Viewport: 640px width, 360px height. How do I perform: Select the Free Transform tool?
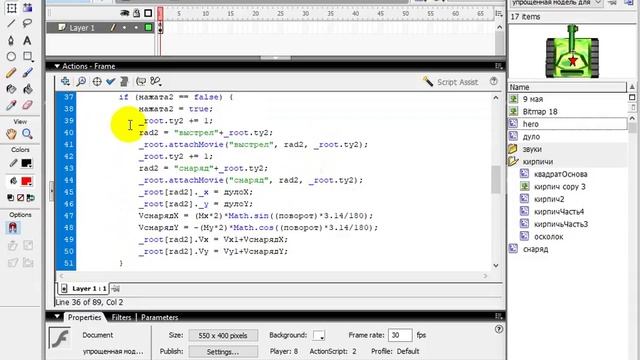pos(11,8)
